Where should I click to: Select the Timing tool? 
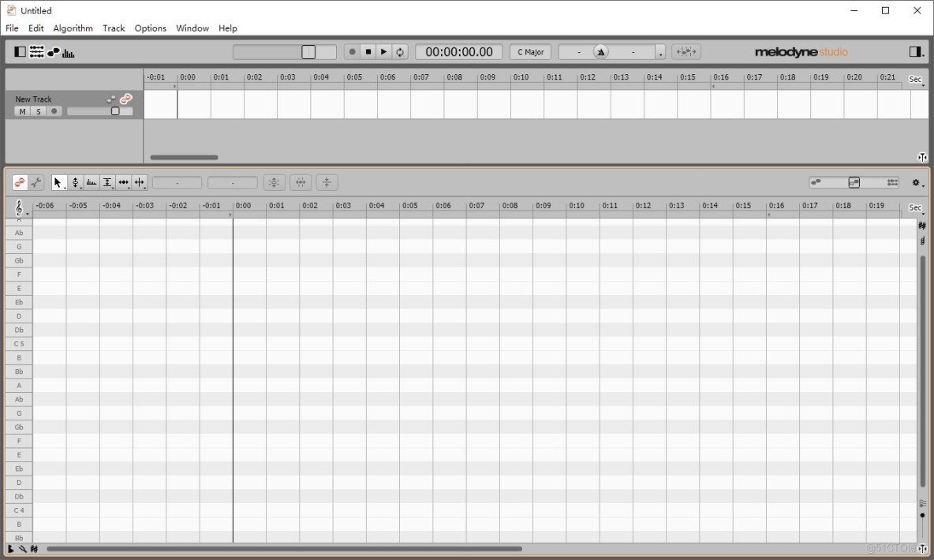click(123, 182)
